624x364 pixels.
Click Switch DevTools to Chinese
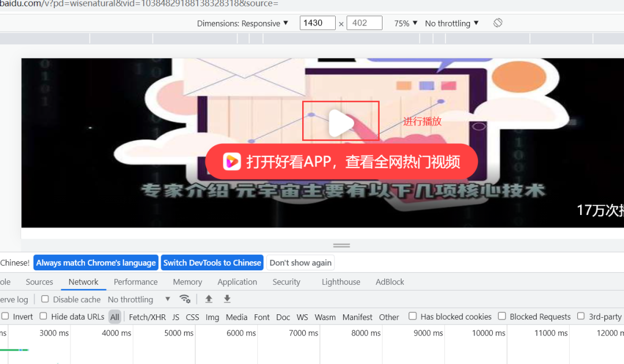[212, 262]
